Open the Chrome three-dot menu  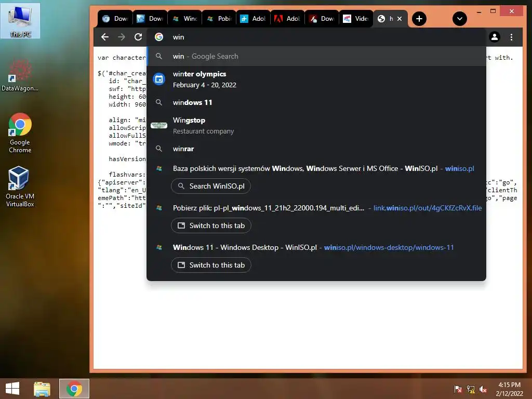pyautogui.click(x=511, y=37)
